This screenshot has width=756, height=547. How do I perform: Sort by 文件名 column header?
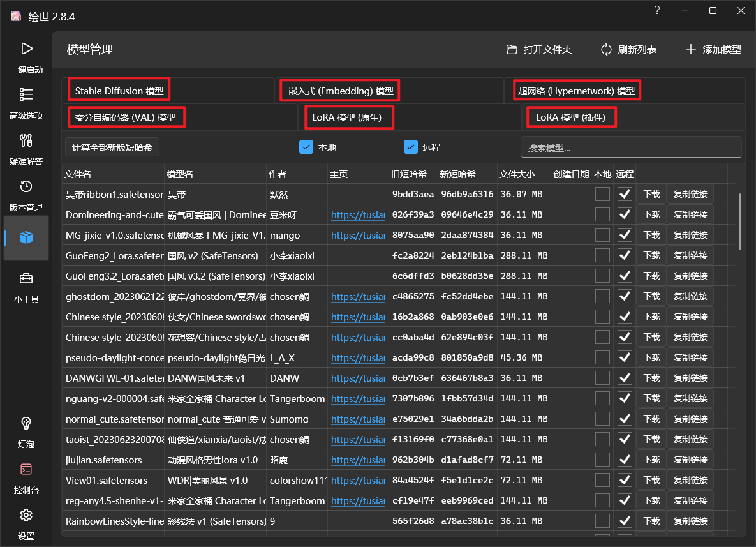[x=113, y=174]
